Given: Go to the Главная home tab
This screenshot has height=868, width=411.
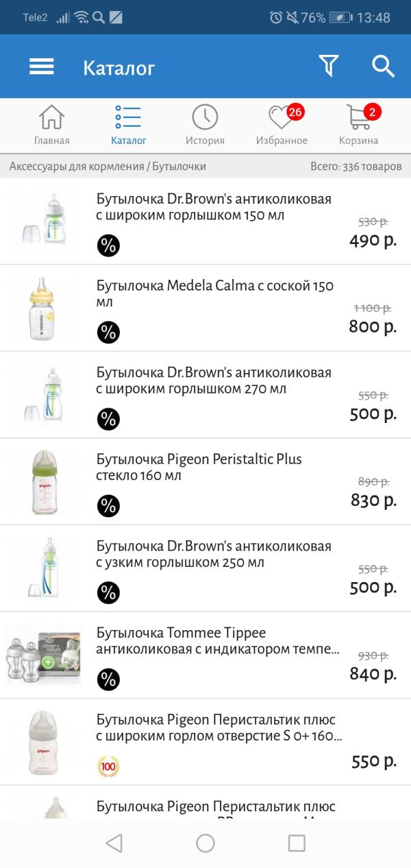Looking at the screenshot, I should (x=51, y=125).
